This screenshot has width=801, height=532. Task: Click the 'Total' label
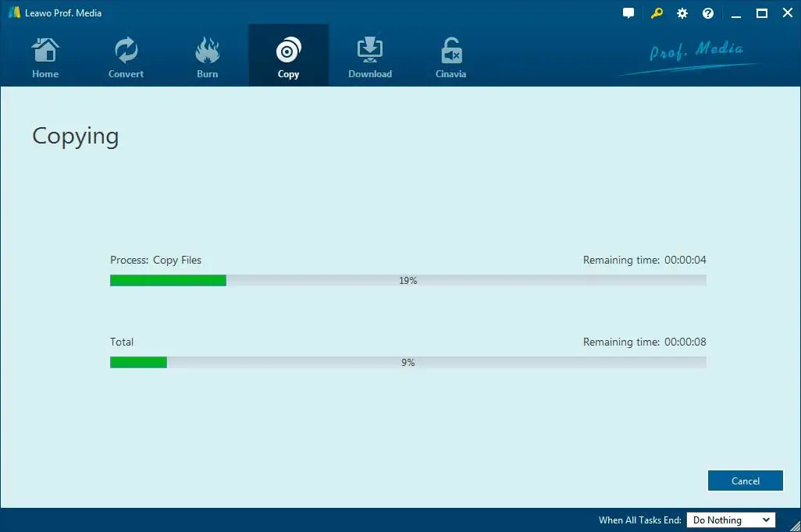click(x=122, y=342)
